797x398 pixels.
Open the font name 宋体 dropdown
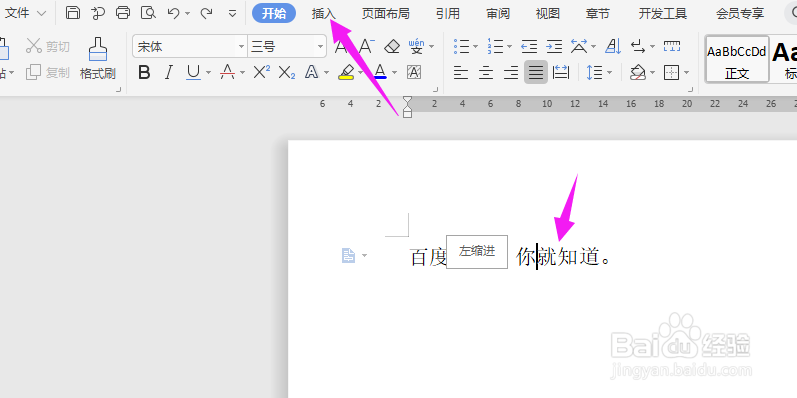coord(241,47)
